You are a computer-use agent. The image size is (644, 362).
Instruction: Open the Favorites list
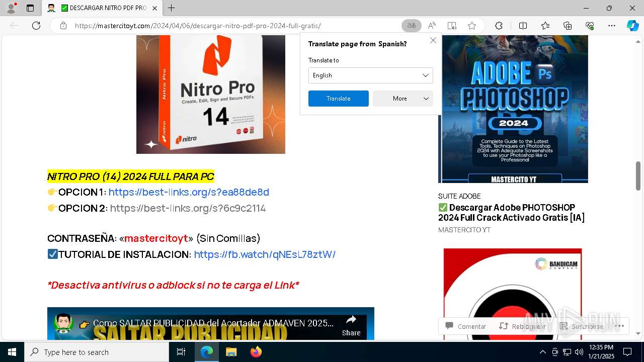tap(545, 26)
